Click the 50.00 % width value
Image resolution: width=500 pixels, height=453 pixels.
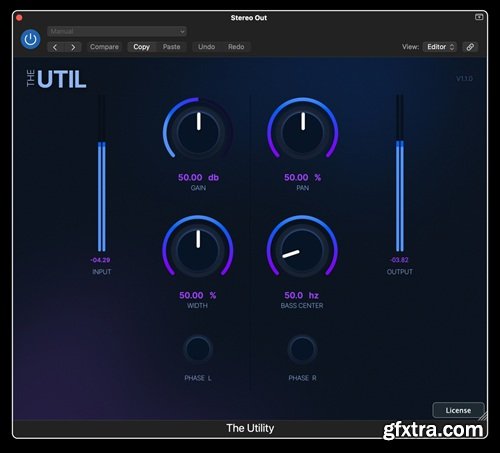(198, 295)
